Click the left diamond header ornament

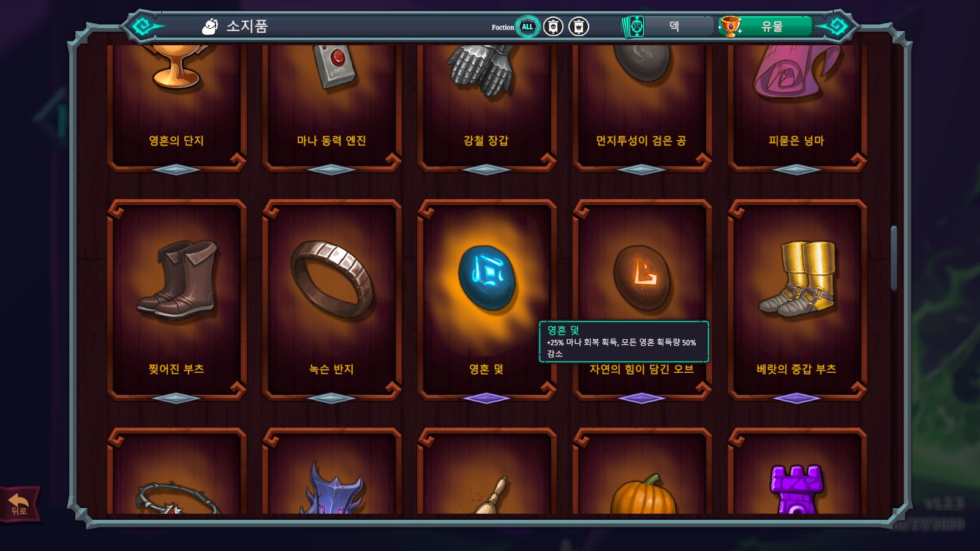[x=143, y=26]
